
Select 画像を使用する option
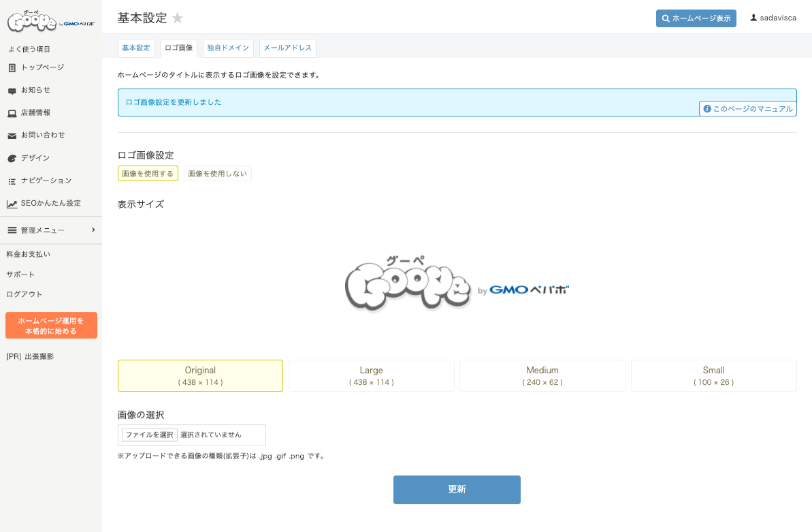[x=148, y=173]
